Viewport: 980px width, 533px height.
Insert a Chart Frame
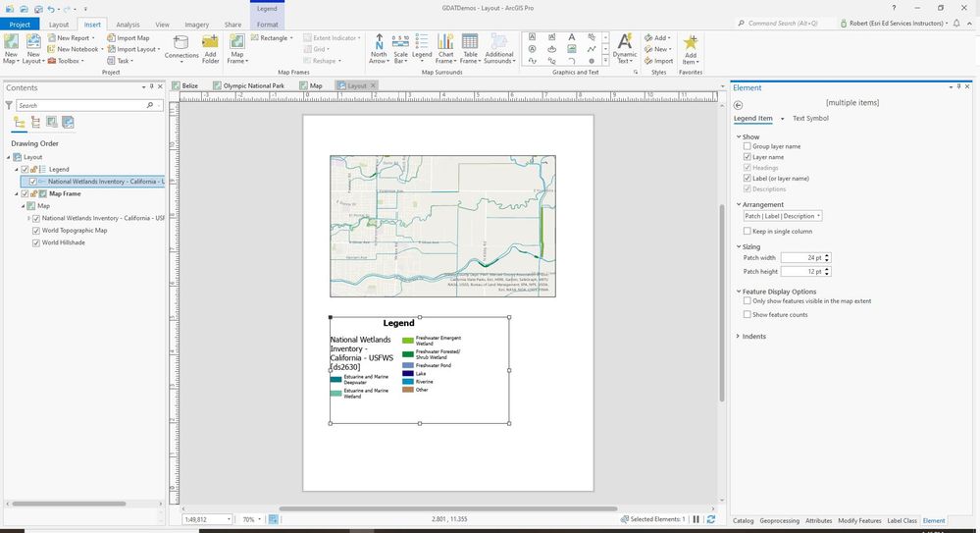click(x=445, y=49)
